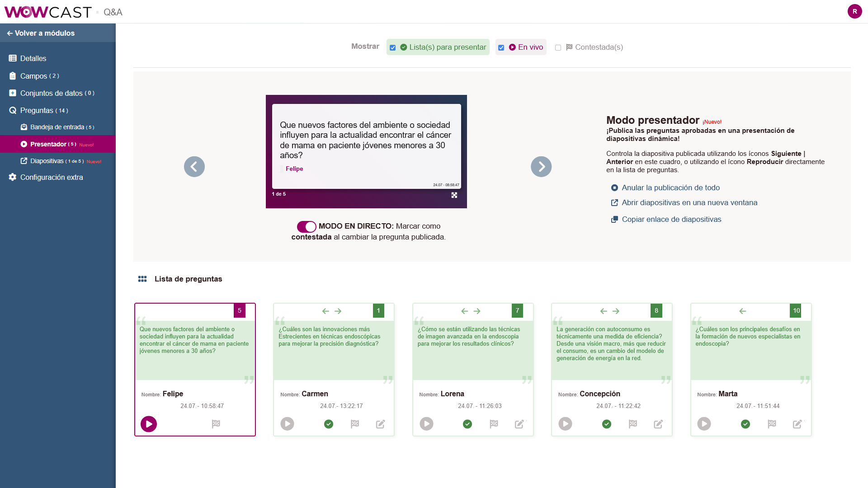Go to next slide arrow
Screen dimensions: 868x488
[541, 167]
